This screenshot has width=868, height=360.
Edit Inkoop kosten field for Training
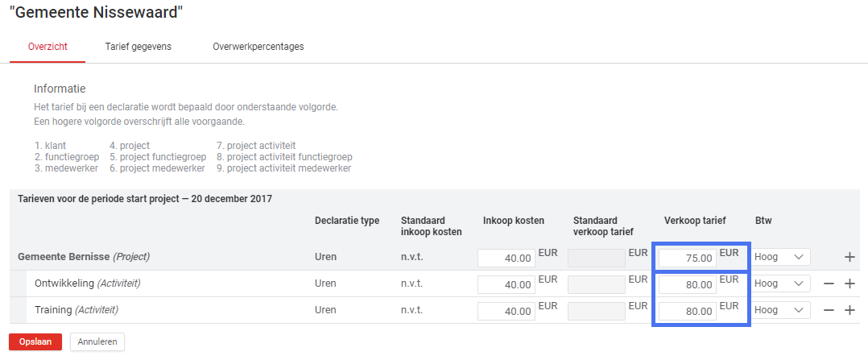tap(506, 311)
